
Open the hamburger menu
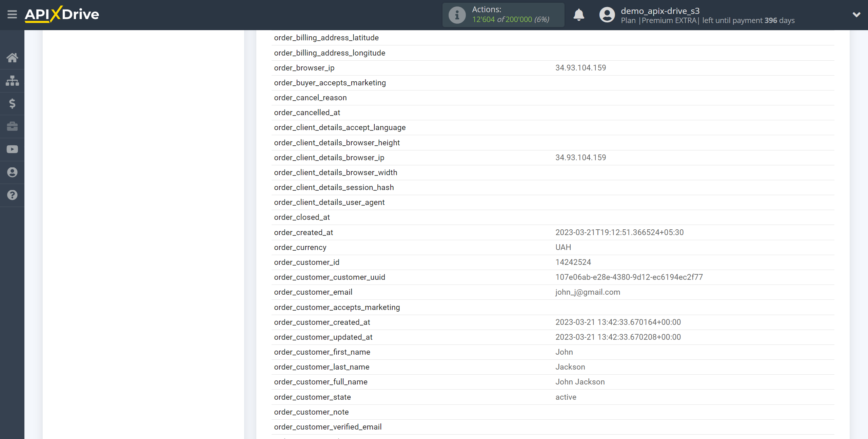(x=12, y=15)
